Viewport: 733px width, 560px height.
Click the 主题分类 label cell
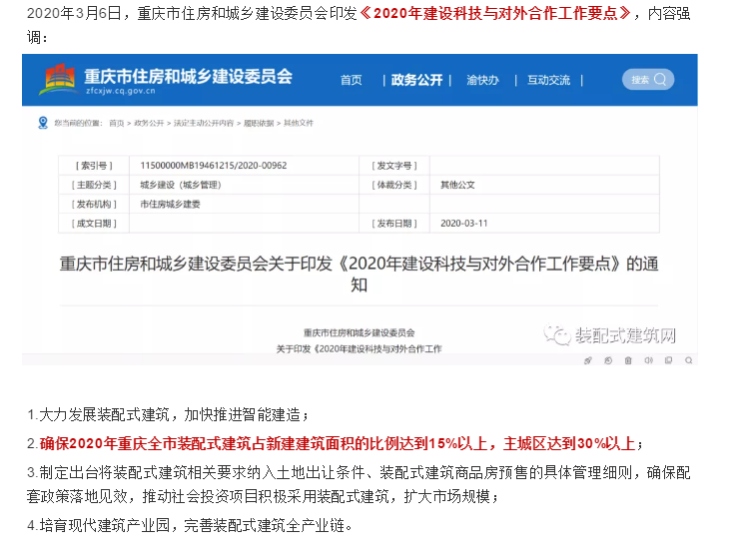(x=94, y=185)
